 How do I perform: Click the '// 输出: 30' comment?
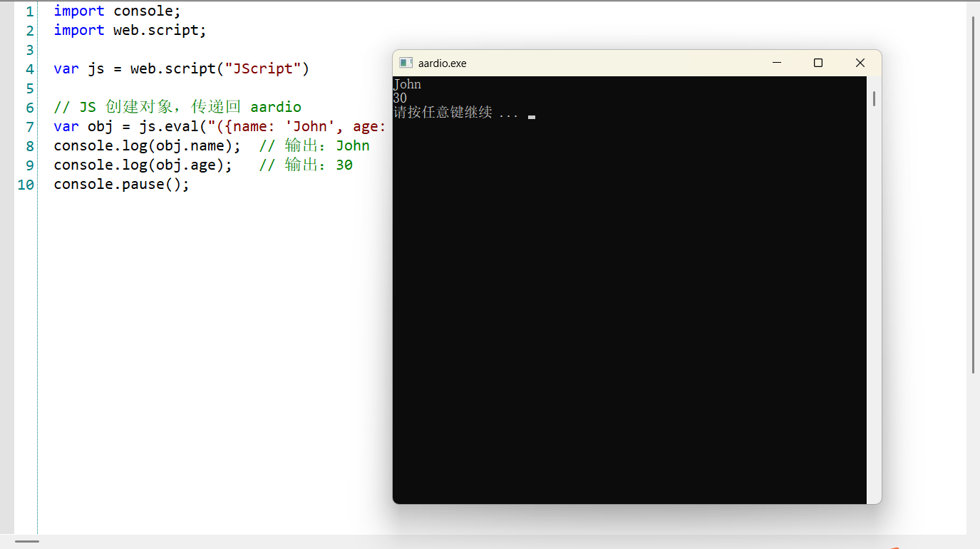(306, 165)
